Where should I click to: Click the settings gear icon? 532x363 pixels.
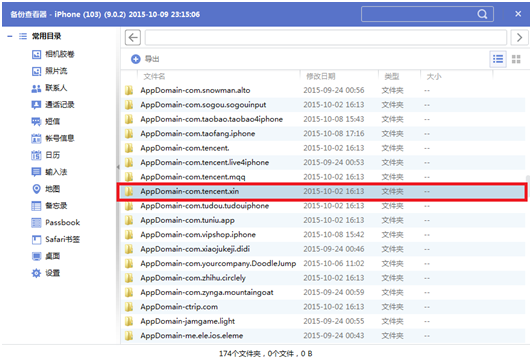click(36, 273)
